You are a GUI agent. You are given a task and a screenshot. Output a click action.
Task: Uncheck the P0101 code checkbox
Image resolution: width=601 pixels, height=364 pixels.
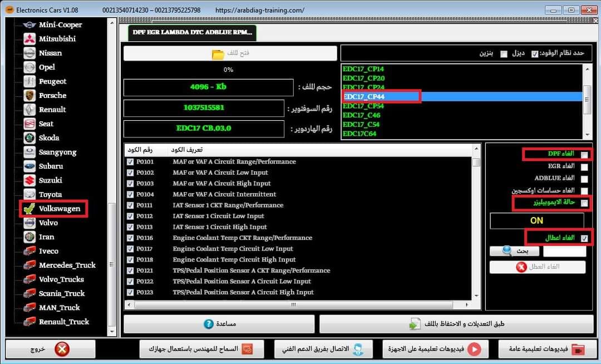(130, 162)
